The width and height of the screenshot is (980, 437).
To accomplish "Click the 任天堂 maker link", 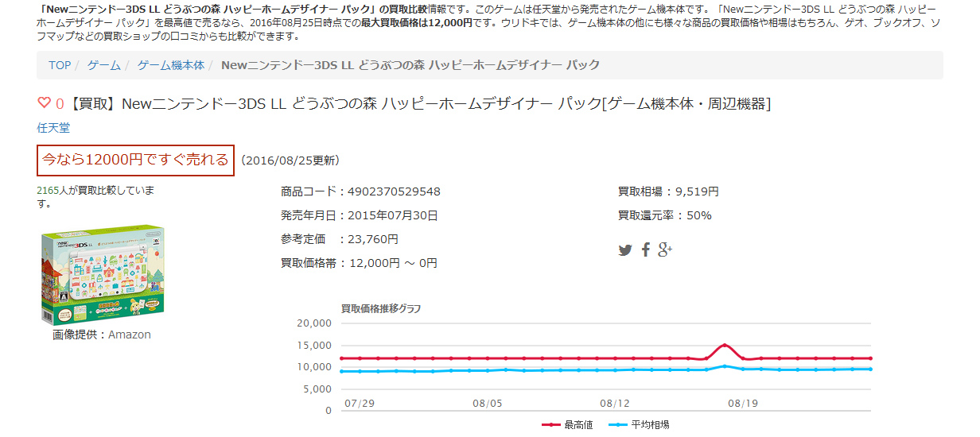I will click(x=53, y=128).
